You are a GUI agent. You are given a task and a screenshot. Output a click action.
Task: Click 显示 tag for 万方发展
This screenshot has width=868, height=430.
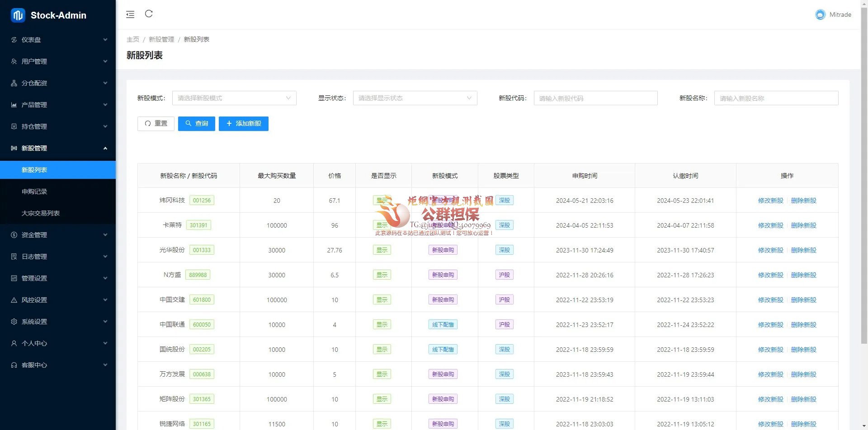pyautogui.click(x=382, y=374)
